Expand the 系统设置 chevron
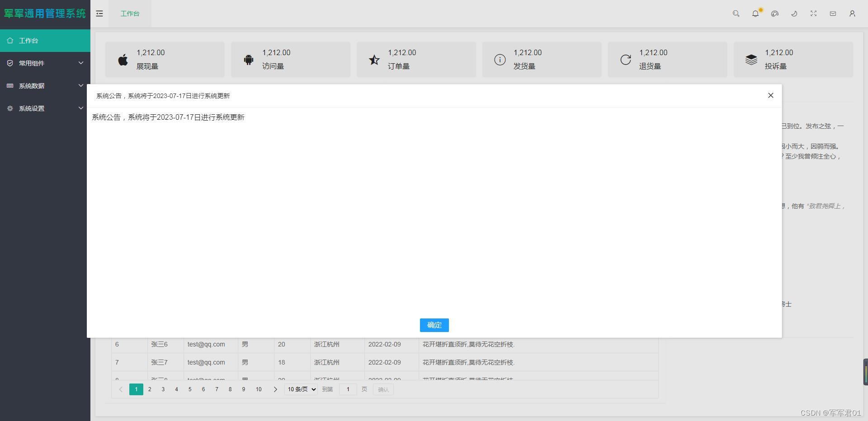 81,108
